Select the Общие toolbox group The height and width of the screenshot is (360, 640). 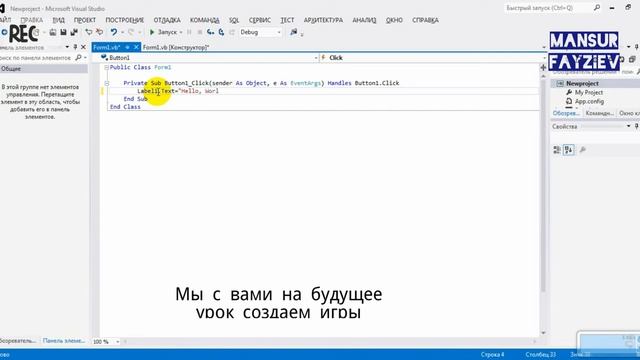click(44, 69)
